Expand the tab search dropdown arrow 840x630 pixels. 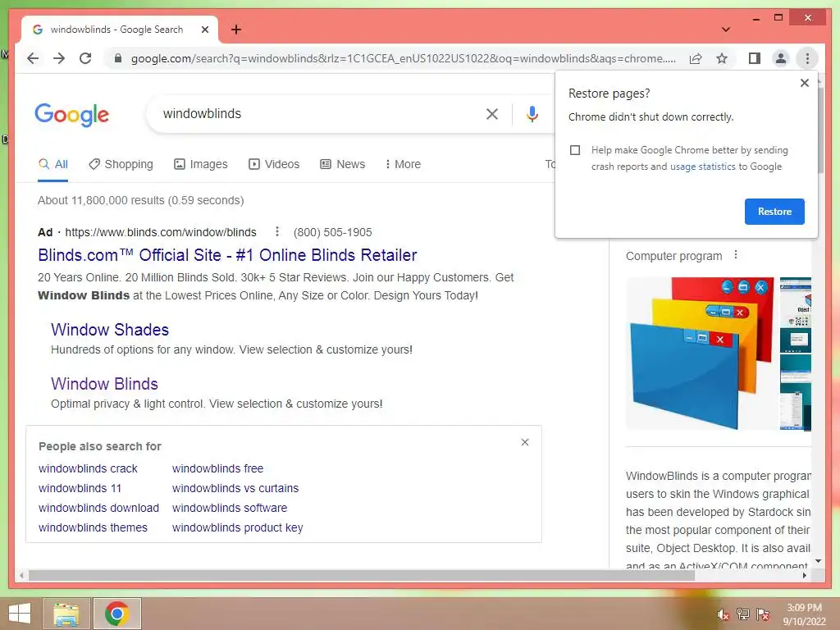[725, 30]
